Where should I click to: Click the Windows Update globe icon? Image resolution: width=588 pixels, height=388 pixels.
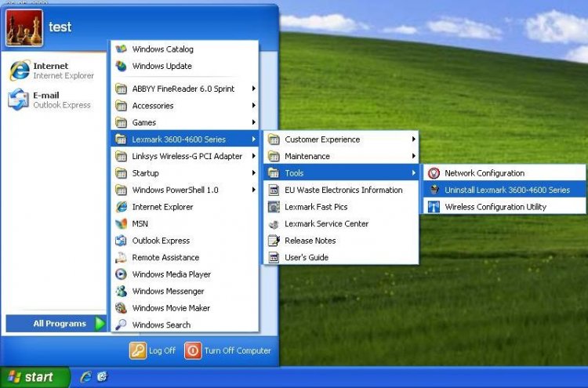pos(121,66)
